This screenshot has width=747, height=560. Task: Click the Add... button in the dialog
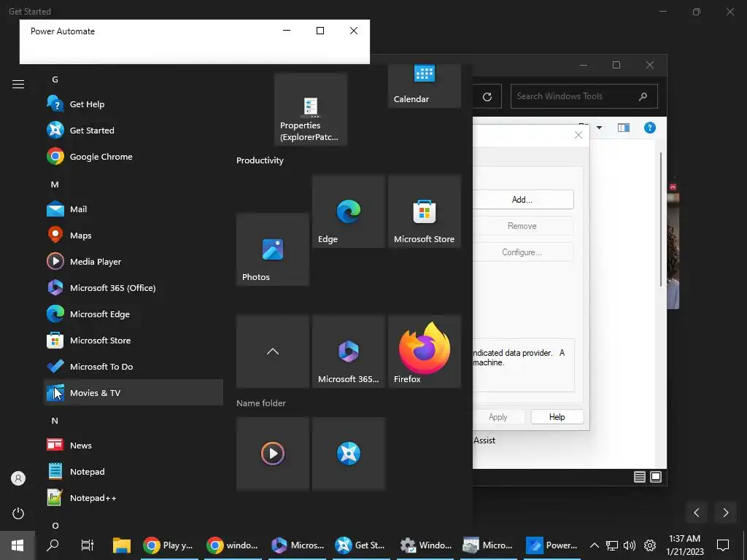coord(523,200)
